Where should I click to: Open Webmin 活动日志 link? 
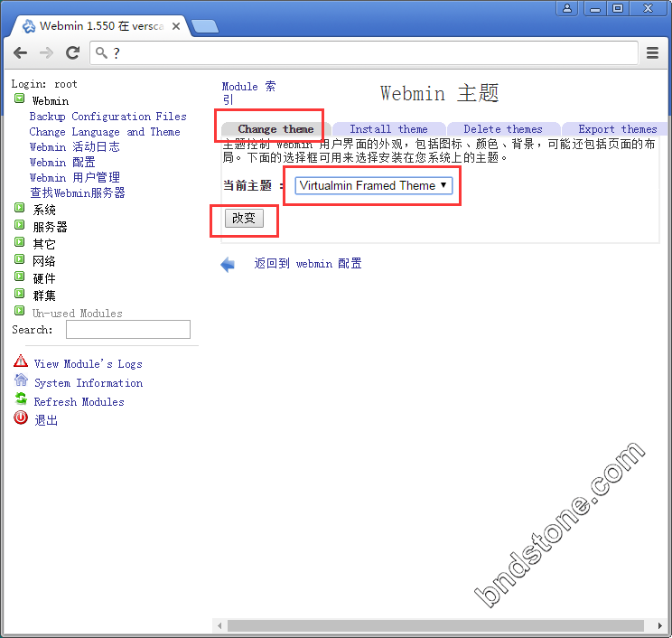click(x=75, y=147)
